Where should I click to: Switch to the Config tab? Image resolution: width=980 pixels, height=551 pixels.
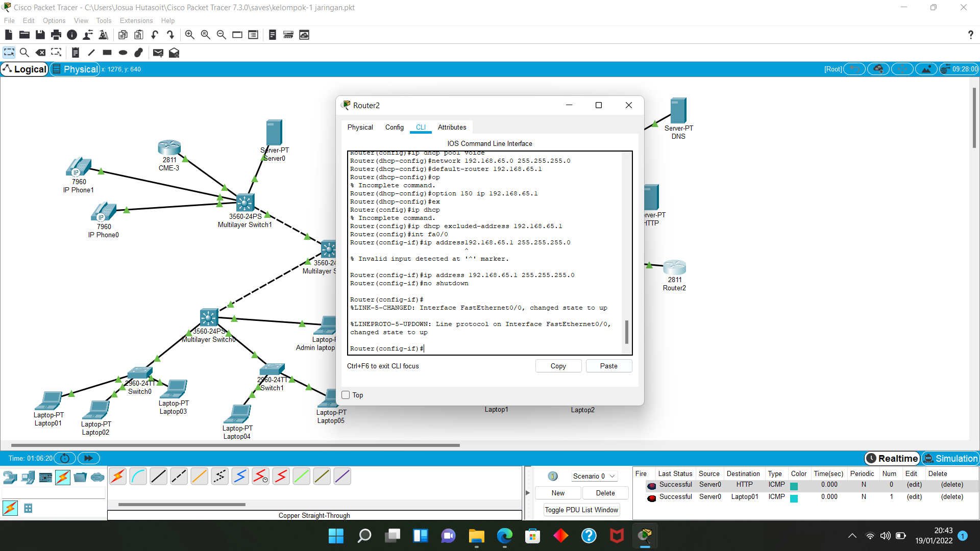tap(394, 127)
